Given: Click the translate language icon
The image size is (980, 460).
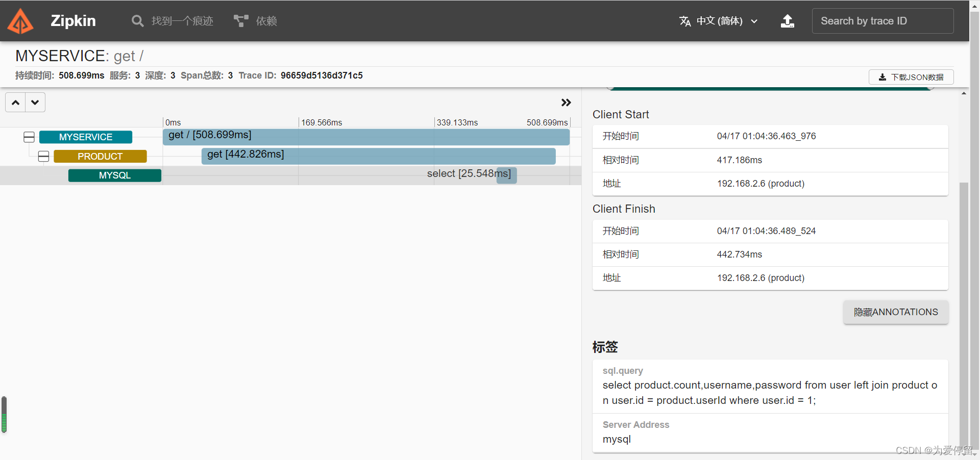Looking at the screenshot, I should [685, 21].
